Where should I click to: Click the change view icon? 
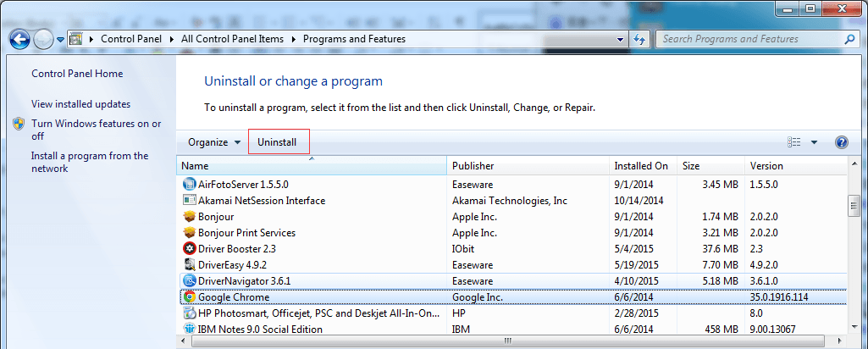pos(793,142)
